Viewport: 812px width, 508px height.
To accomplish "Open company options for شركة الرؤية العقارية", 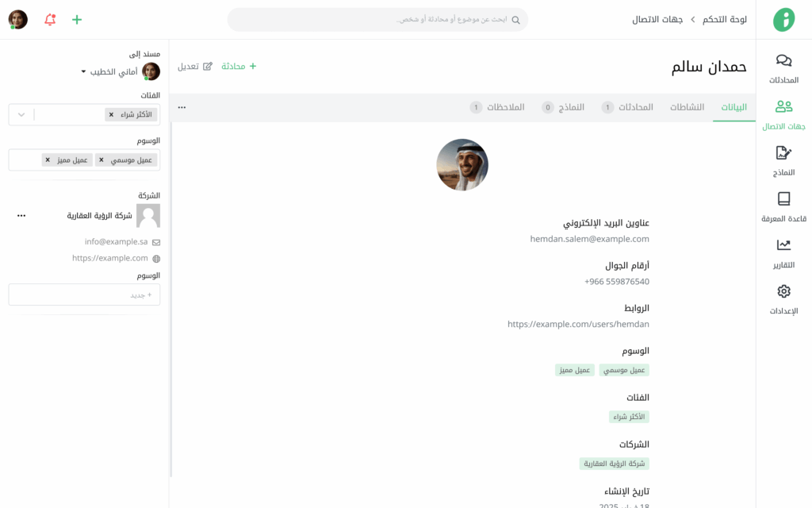I will click(x=21, y=216).
